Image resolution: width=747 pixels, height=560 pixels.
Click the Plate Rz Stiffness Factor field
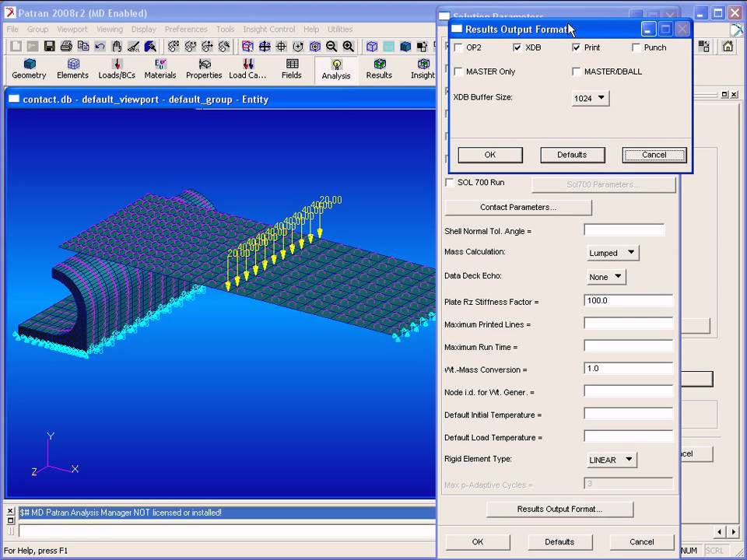point(629,300)
